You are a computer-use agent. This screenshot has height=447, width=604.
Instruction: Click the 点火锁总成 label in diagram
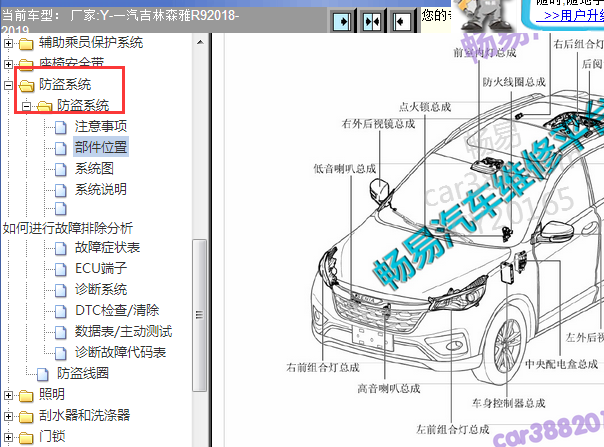[x=425, y=107]
